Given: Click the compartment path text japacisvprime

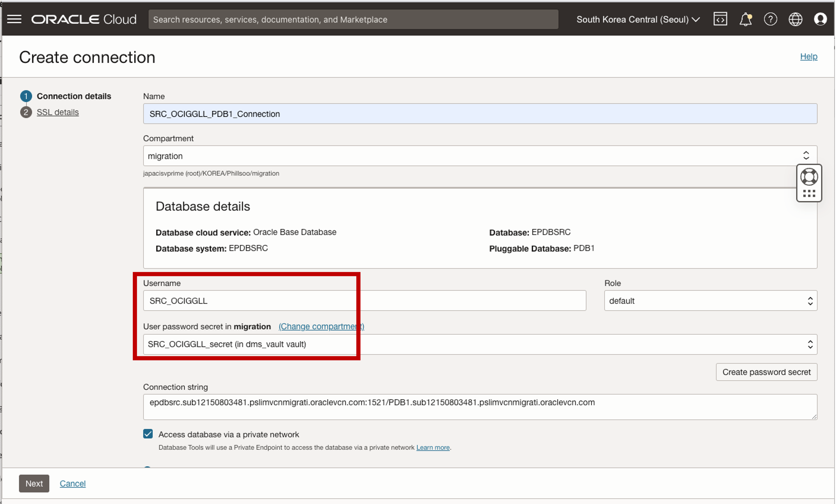Looking at the screenshot, I should coord(211,173).
